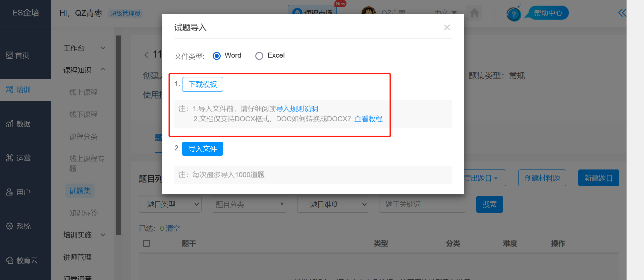This screenshot has height=280, width=644.
Task: Open the help question mark icon
Action: [x=513, y=14]
